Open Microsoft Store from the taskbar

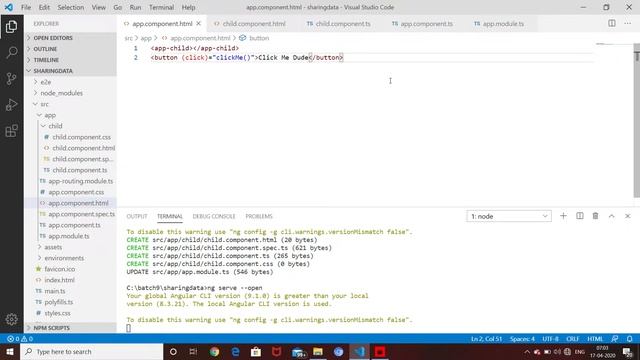(256, 351)
